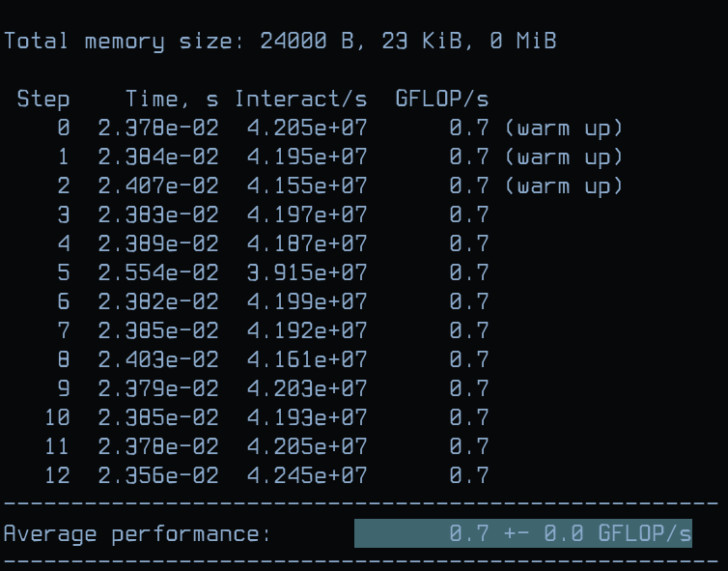
Task: Click the 'Interact/s' column header
Action: point(301,100)
